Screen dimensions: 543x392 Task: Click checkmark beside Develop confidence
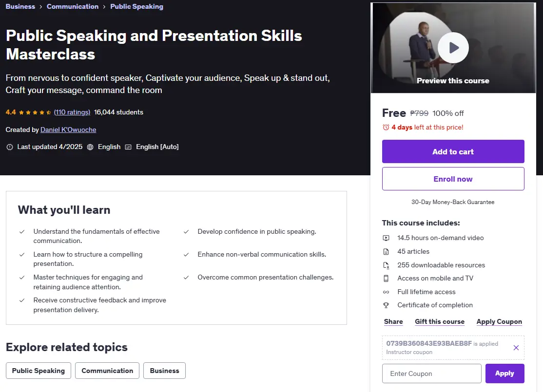pos(186,232)
